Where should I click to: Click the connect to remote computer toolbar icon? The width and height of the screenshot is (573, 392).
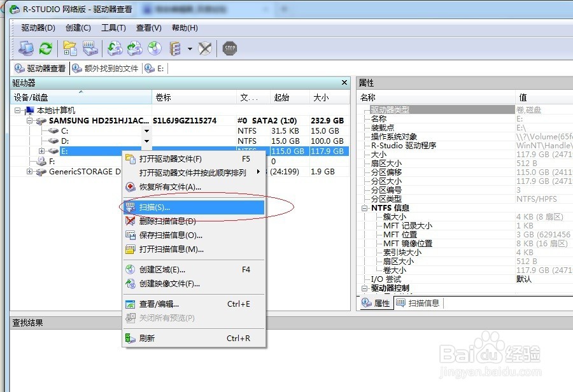point(26,48)
